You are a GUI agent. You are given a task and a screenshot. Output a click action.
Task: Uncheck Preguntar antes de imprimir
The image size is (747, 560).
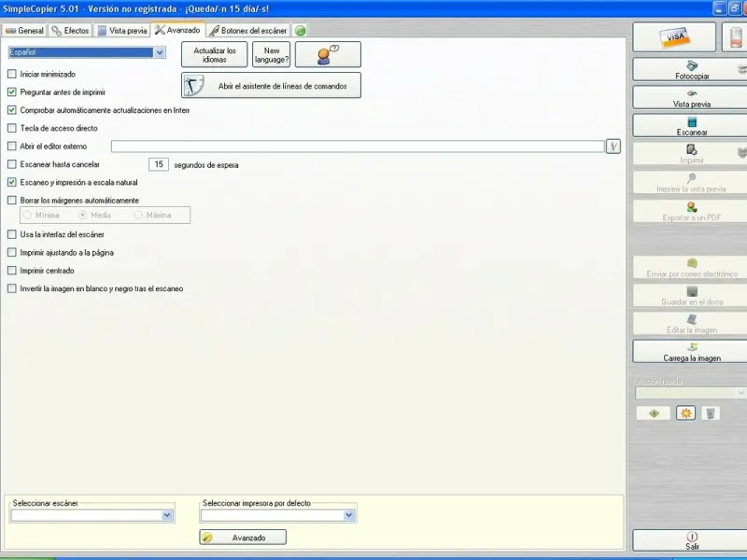tap(12, 91)
